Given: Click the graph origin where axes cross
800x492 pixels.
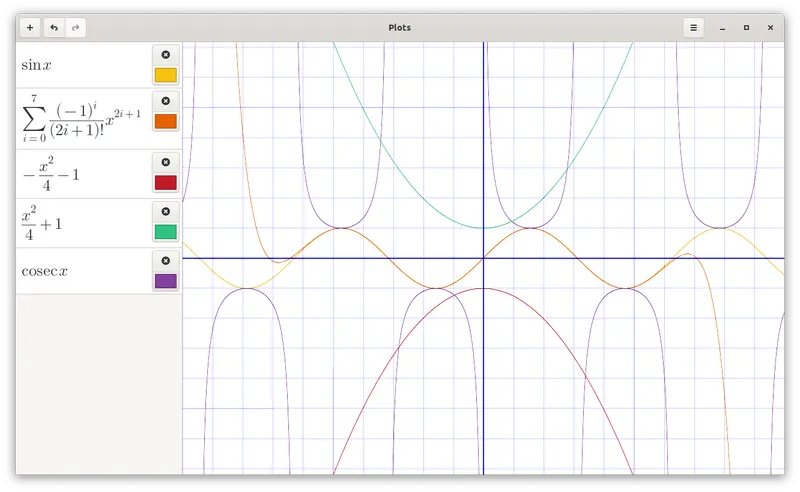Looking at the screenshot, I should coord(483,258).
